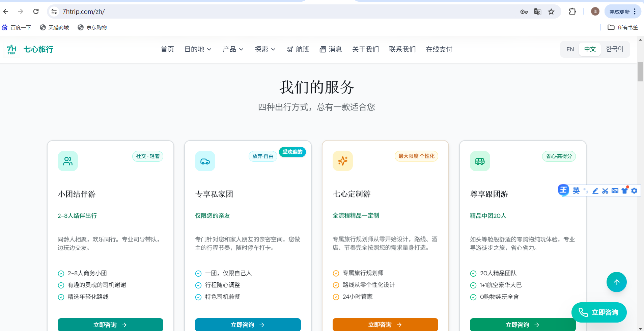Expand the 目的地 dropdown menu
The width and height of the screenshot is (644, 331).
[x=198, y=49]
